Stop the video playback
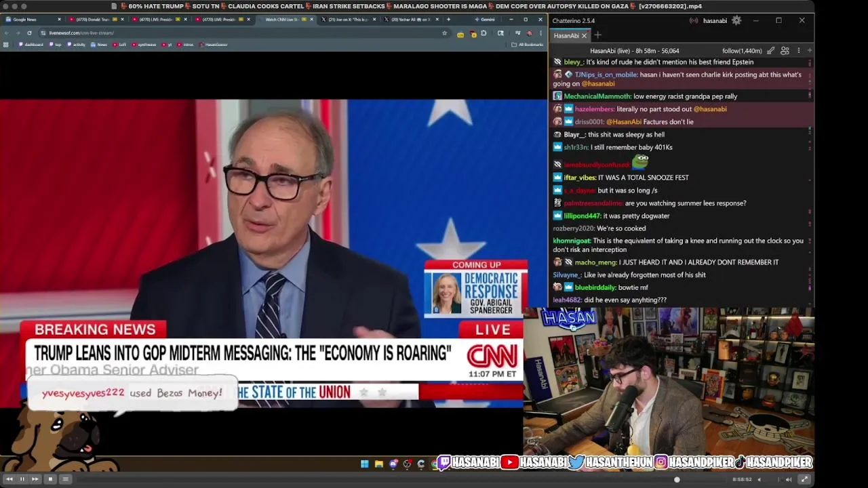 [x=50, y=479]
